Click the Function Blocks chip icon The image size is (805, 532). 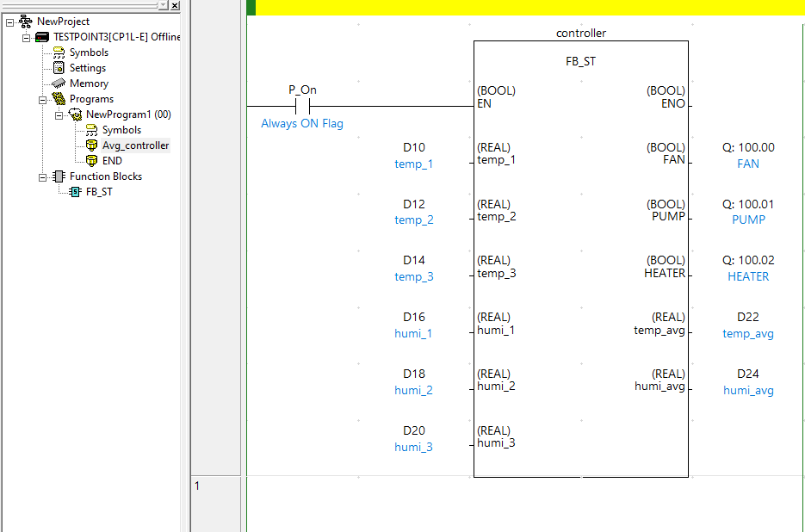[x=59, y=176]
